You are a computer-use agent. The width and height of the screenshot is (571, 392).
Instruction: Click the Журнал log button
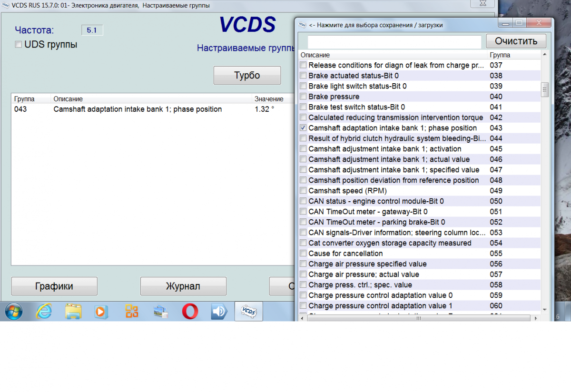tap(183, 286)
